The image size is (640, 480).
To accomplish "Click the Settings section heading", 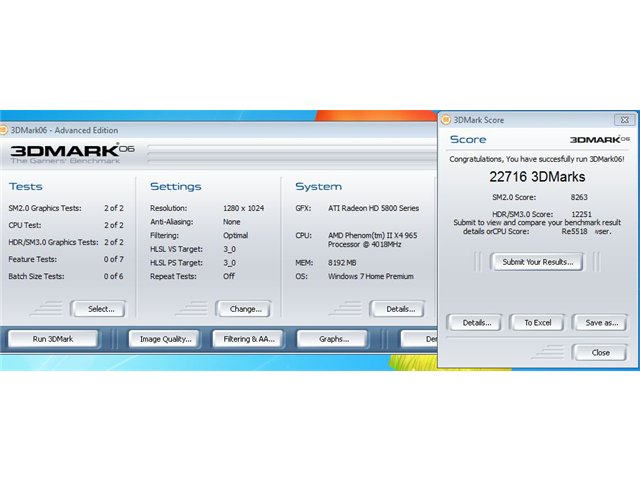I will click(176, 187).
